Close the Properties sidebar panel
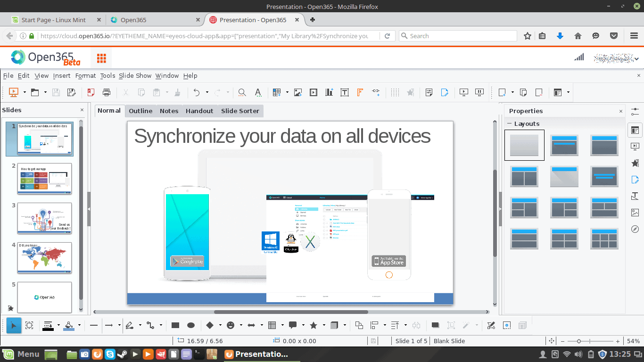 (x=621, y=111)
